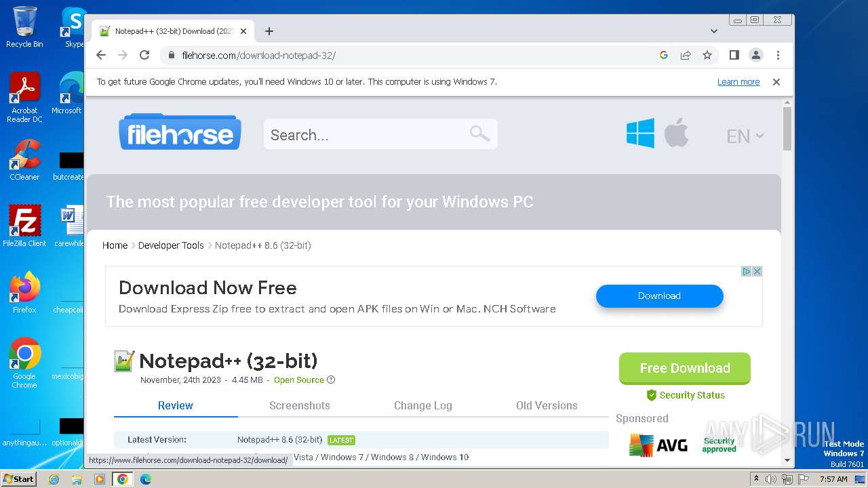
Task: Switch to Mac software via Apple logo
Action: coord(676,132)
